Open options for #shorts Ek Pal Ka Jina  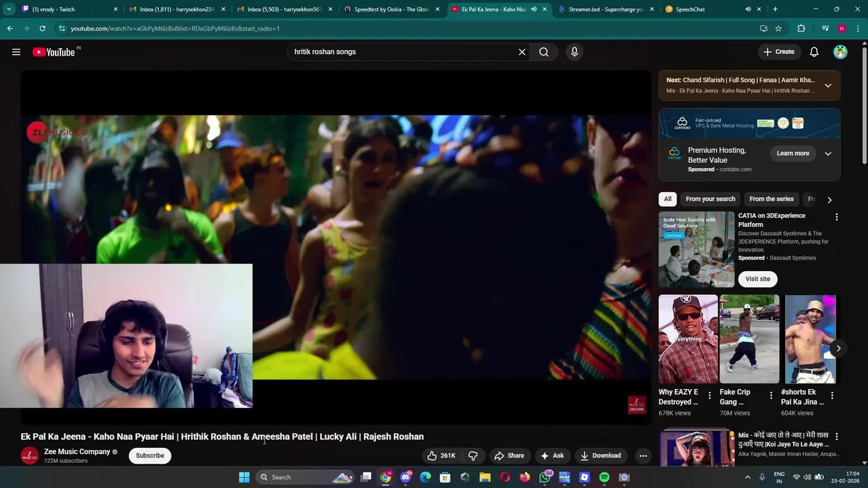click(x=832, y=395)
